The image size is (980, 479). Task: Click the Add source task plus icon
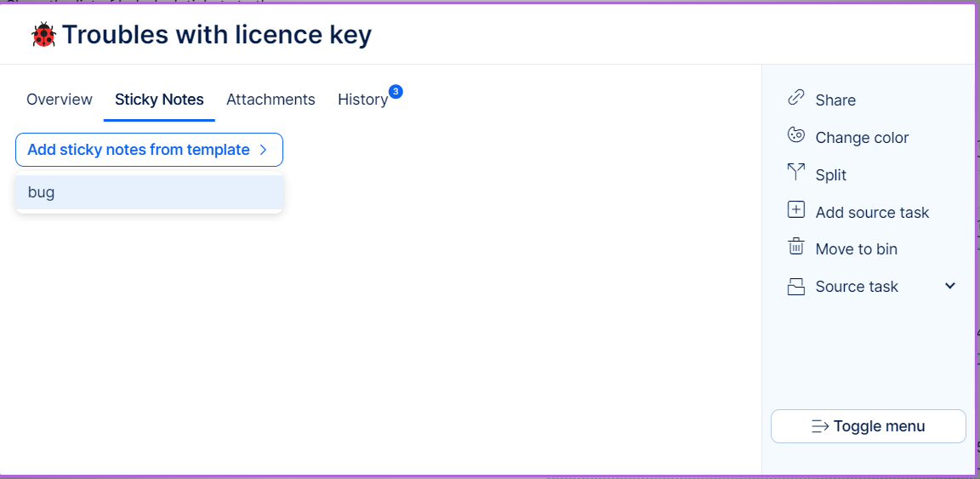click(796, 210)
